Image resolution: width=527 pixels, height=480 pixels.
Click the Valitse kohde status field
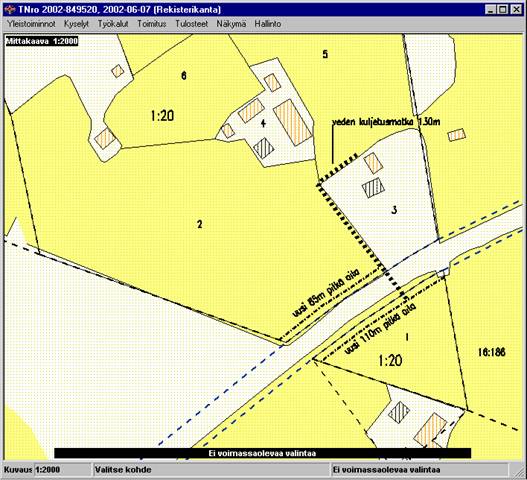210,470
